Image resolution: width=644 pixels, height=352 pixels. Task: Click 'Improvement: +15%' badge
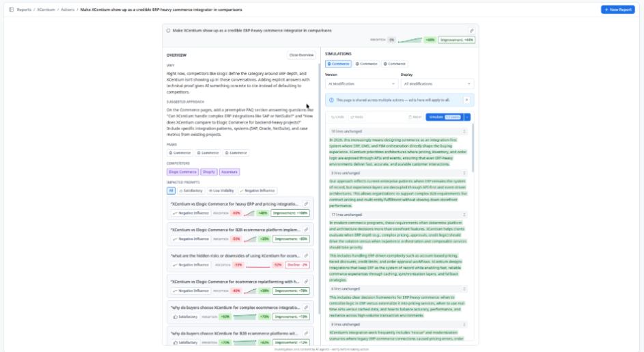291,316
